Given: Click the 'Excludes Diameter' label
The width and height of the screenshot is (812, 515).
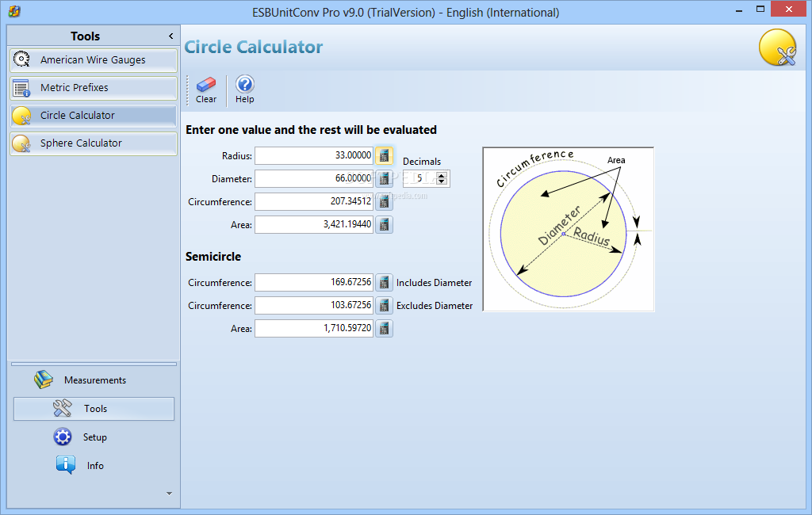Looking at the screenshot, I should [x=435, y=305].
